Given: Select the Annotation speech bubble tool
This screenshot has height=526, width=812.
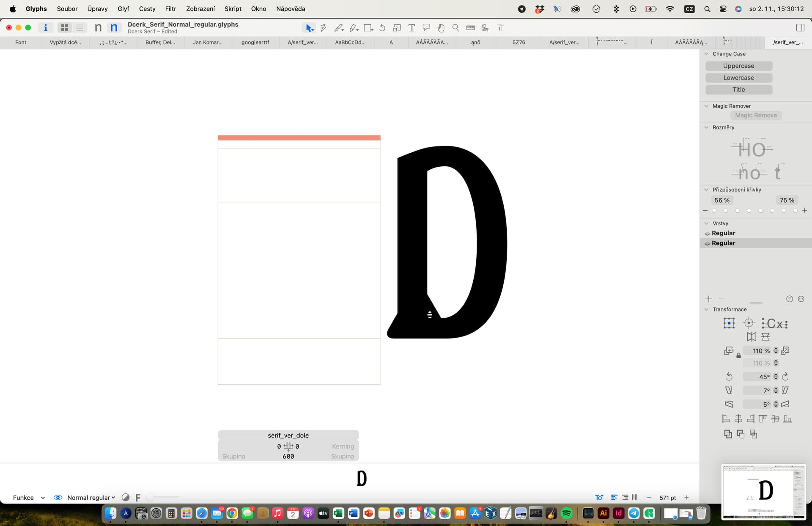Looking at the screenshot, I should tap(426, 28).
